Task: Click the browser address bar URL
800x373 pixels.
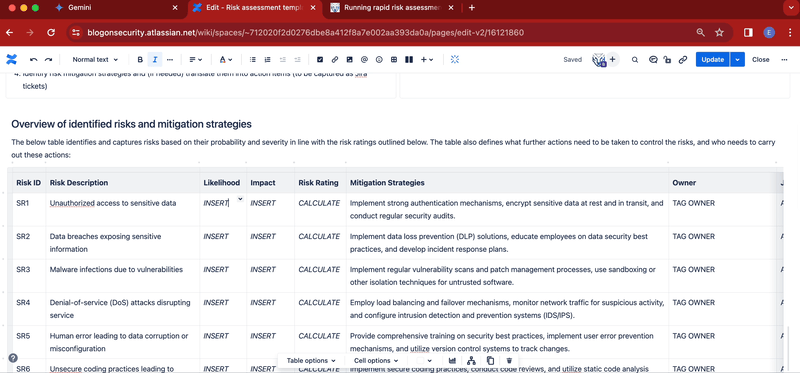Action: click(x=305, y=33)
